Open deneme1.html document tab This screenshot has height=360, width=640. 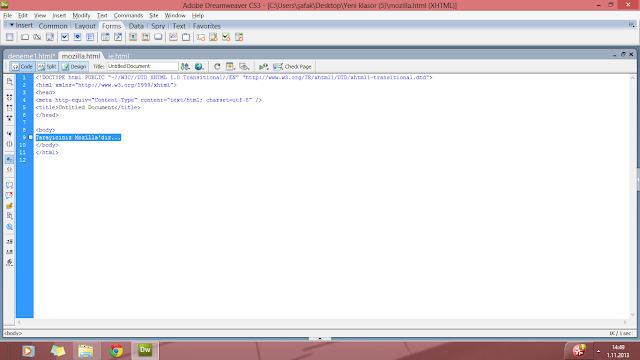tap(31, 56)
